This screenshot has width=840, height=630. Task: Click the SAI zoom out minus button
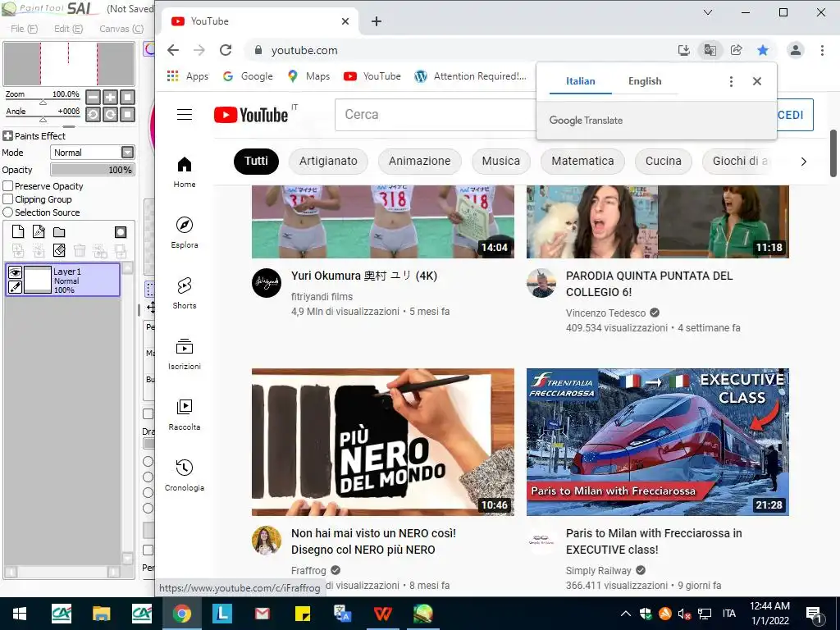(94, 97)
